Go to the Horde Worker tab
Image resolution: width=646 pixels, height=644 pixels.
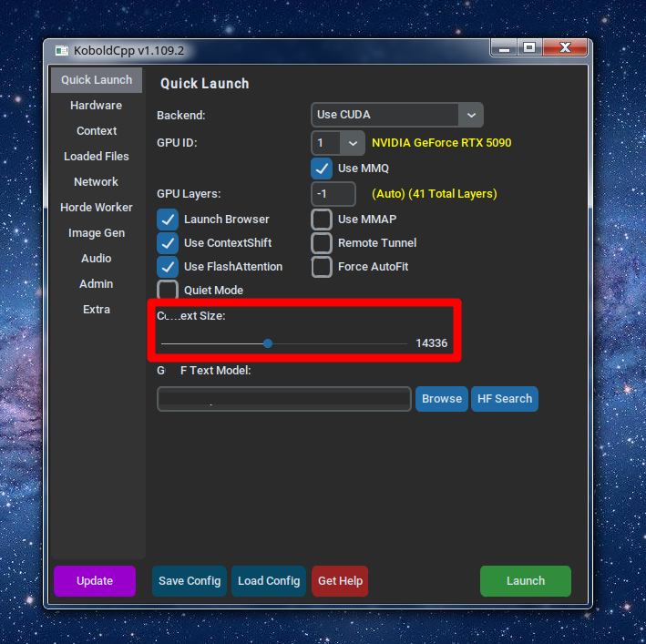pos(96,208)
